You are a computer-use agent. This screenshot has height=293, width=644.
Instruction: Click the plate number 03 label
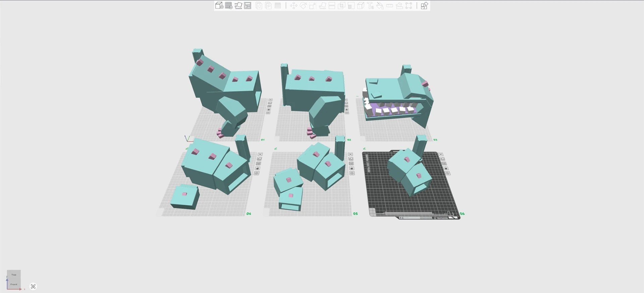[435, 140]
